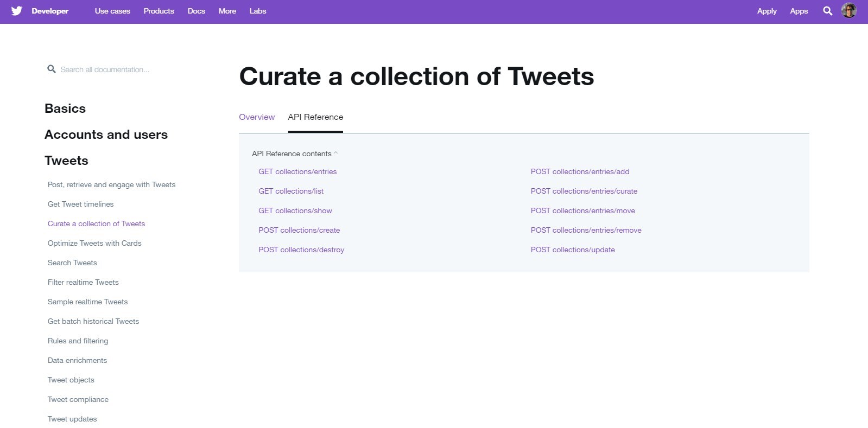Collapse the Tweets section heading
The width and height of the screenshot is (868, 428).
click(x=66, y=161)
